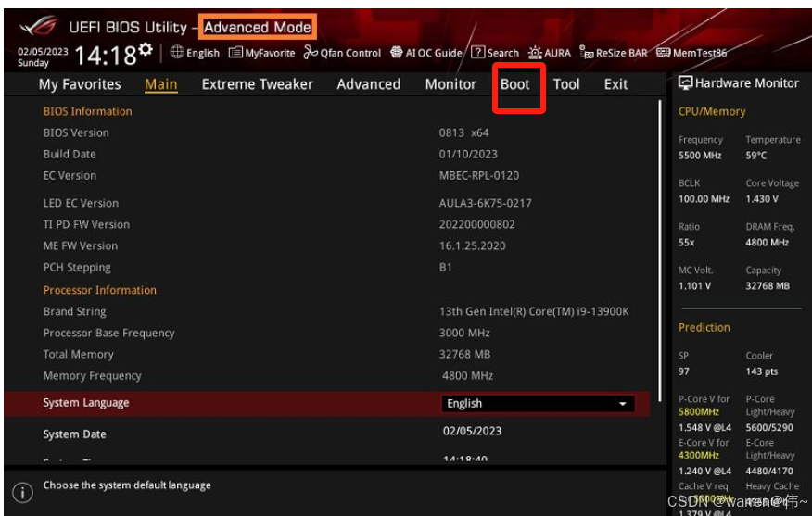The image size is (812, 516).
Task: Click the Total Memory label
Action: [x=78, y=355]
